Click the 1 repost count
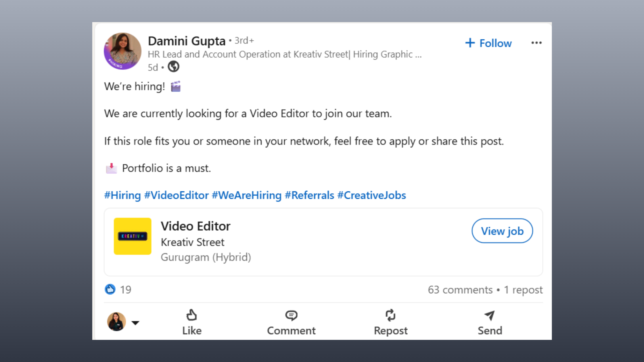The image size is (644, 362). click(x=523, y=290)
